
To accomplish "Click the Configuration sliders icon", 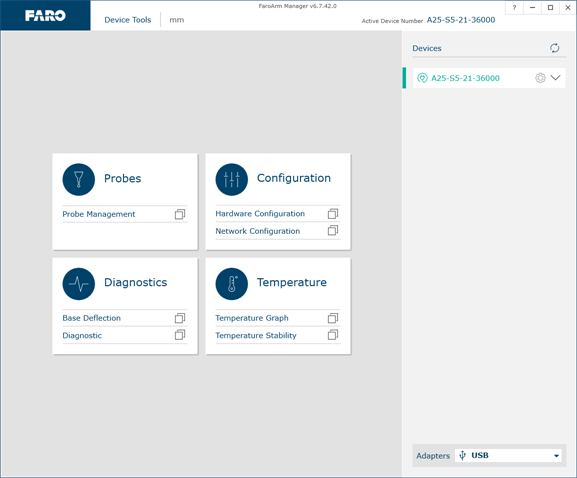I will (x=231, y=180).
